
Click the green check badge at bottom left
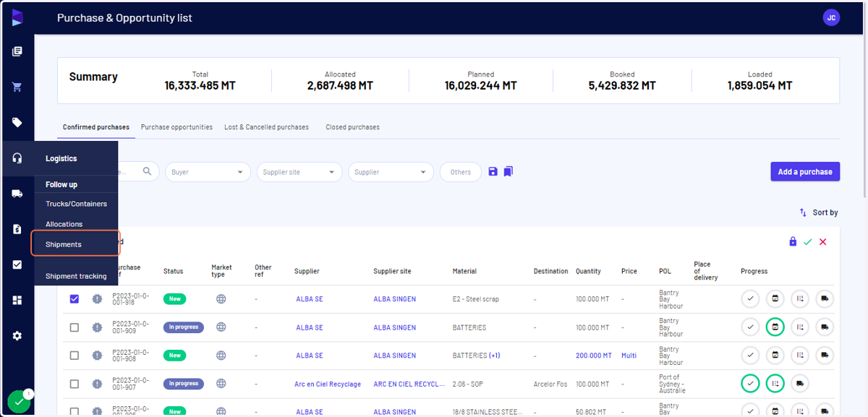19,402
